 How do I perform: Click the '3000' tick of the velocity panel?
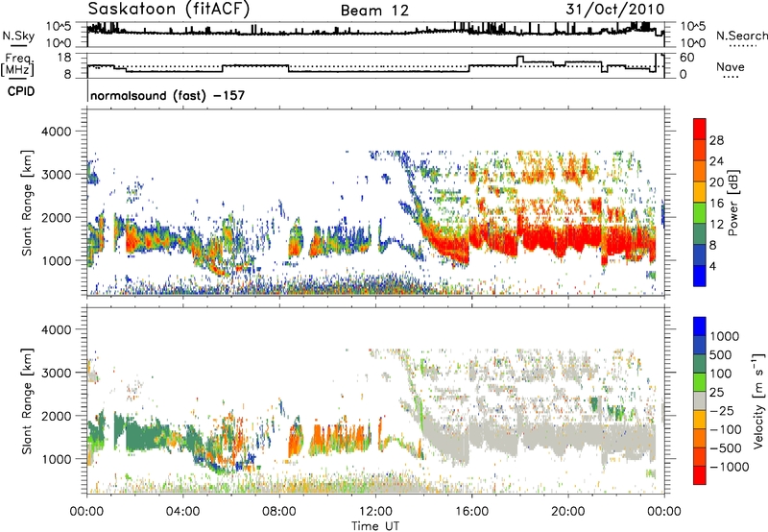[x=56, y=373]
